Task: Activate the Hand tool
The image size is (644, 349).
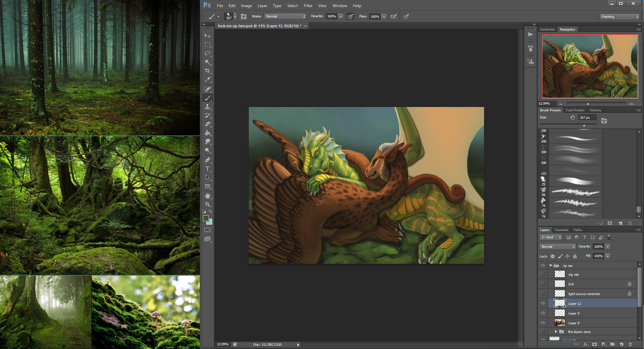Action: (208, 195)
